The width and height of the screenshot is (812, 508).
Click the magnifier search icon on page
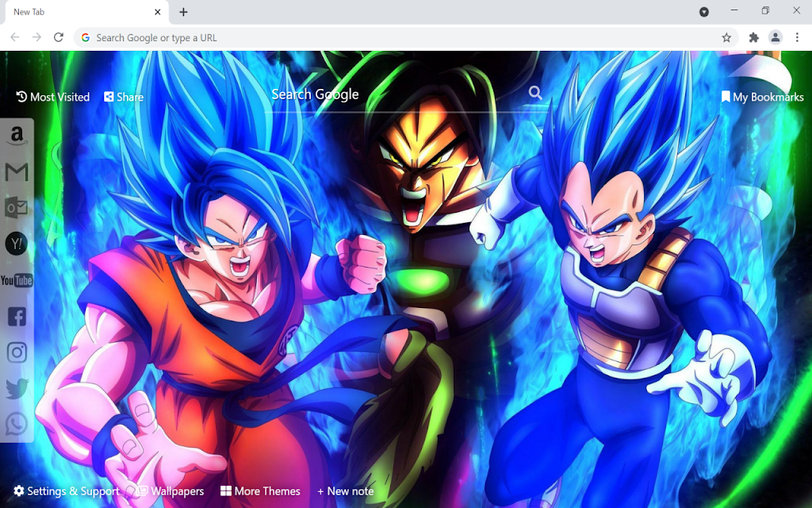[x=535, y=94]
